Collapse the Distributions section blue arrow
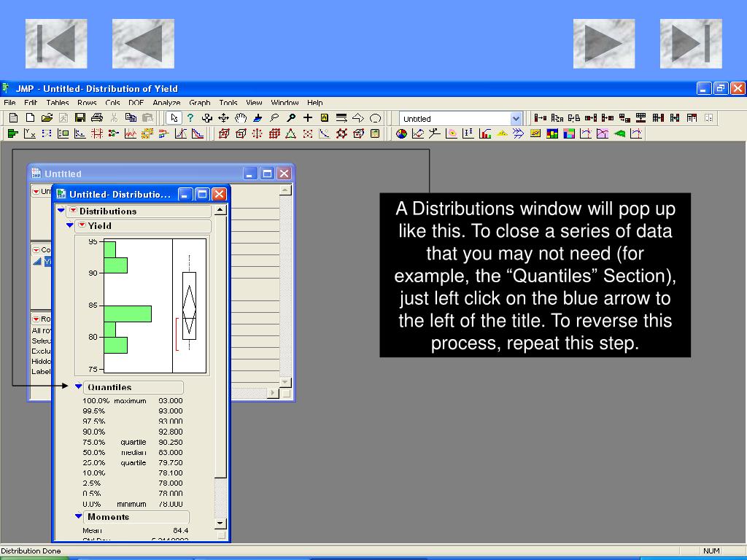The height and width of the screenshot is (560, 747). pos(61,210)
